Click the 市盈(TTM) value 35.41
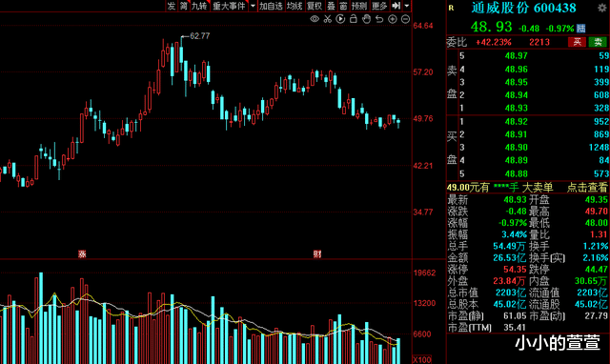The height and width of the screenshot is (364, 610). point(515,328)
